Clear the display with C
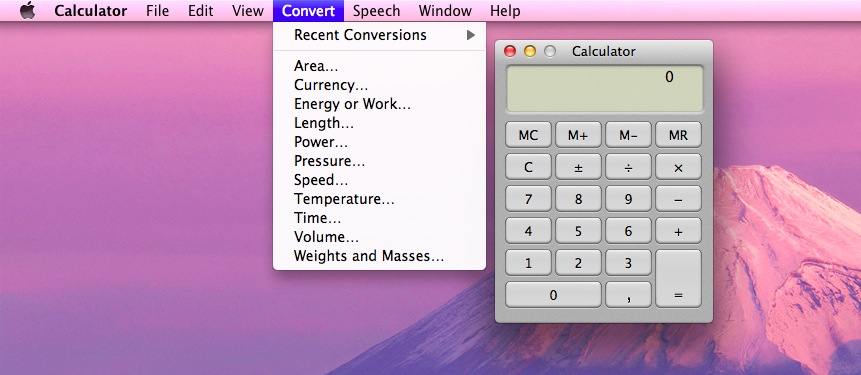This screenshot has width=861, height=375. [x=528, y=167]
